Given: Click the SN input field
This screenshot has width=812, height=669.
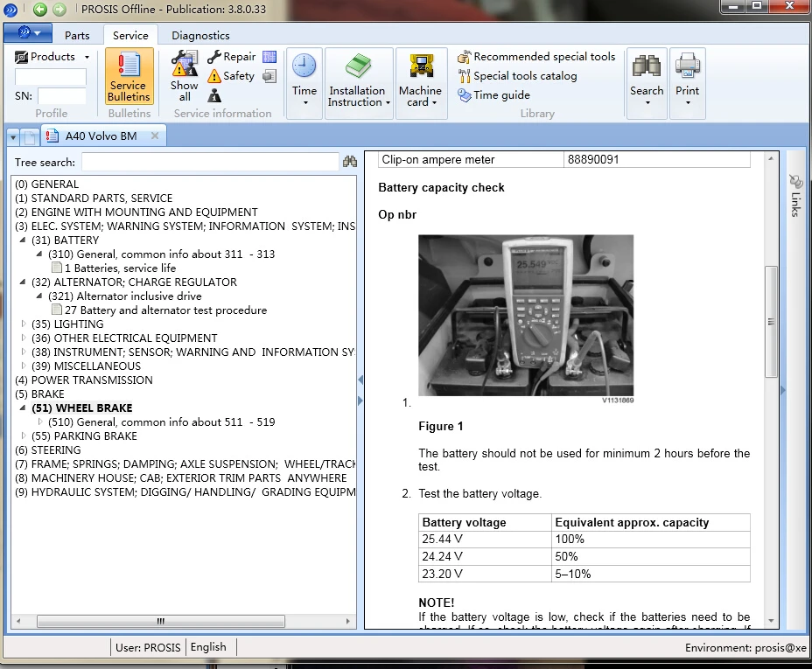Looking at the screenshot, I should (61, 95).
